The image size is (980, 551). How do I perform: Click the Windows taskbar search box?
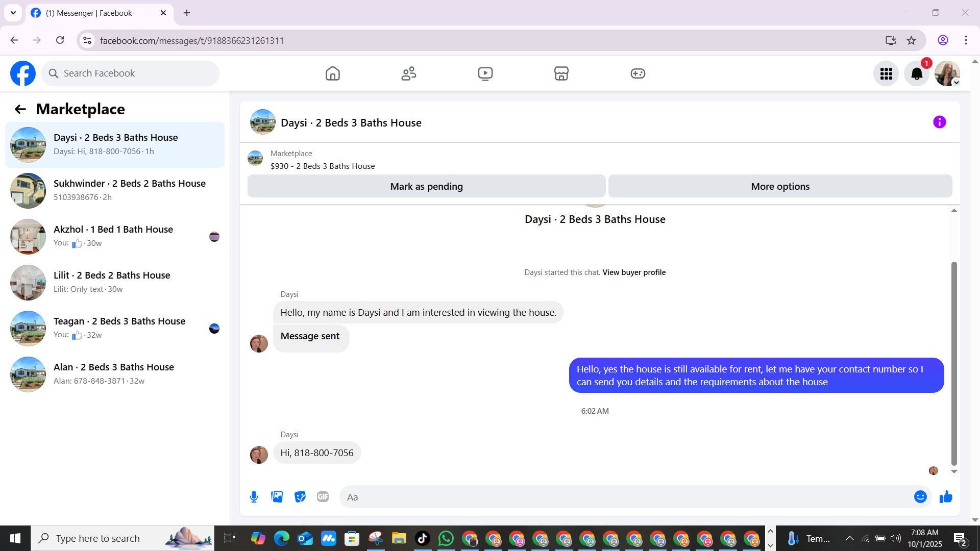click(122, 538)
